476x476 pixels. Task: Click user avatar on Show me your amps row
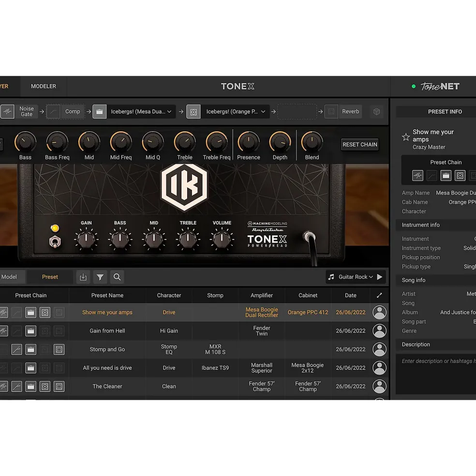(379, 312)
